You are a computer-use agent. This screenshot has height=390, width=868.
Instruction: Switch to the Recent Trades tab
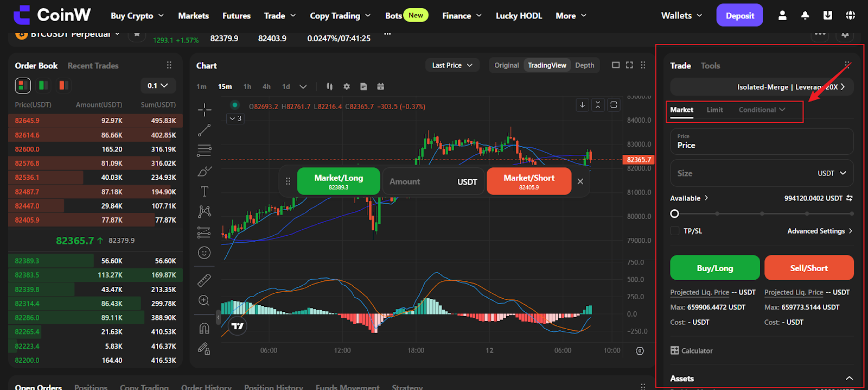(x=93, y=66)
